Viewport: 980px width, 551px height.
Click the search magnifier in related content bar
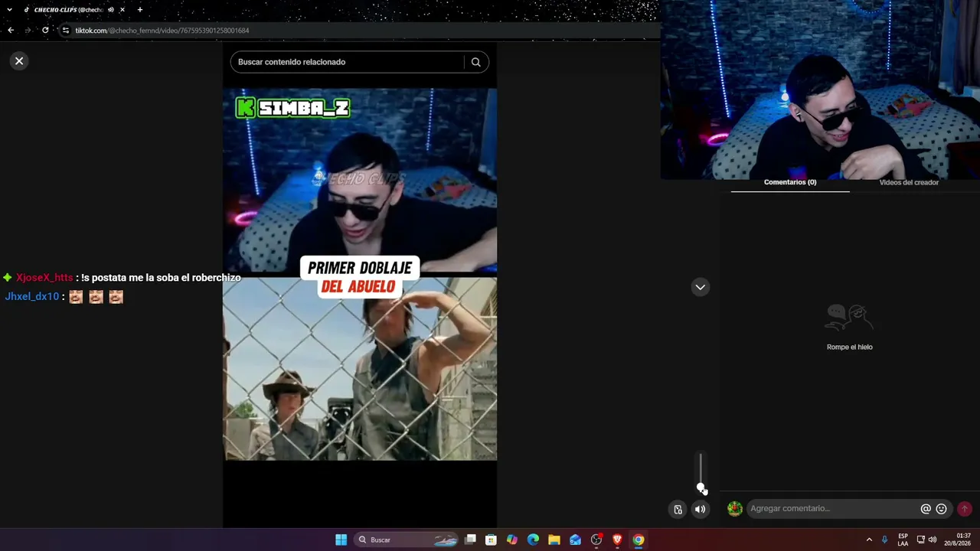pyautogui.click(x=475, y=62)
